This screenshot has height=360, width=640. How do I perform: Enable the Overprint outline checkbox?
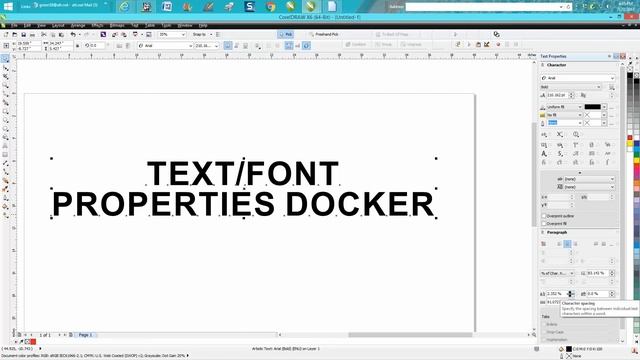click(543, 216)
